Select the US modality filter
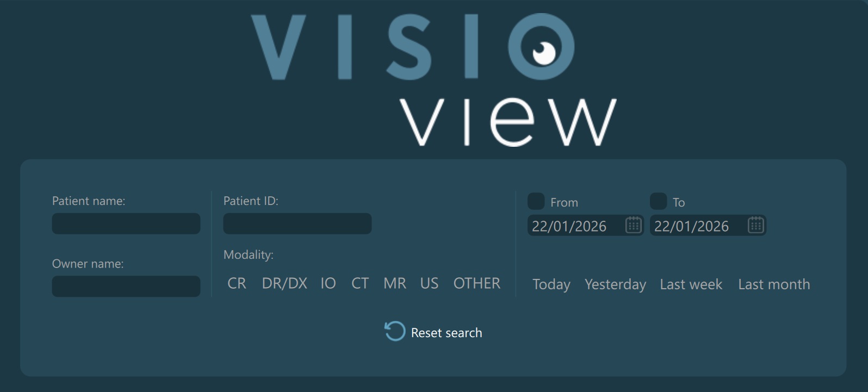 pos(429,283)
